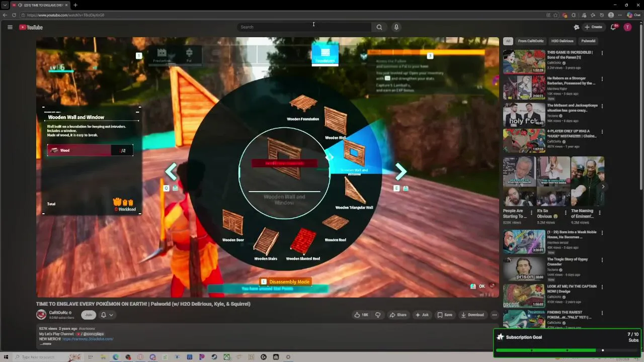Launch Steam from the taskbar
644x362 pixels.
(214, 357)
